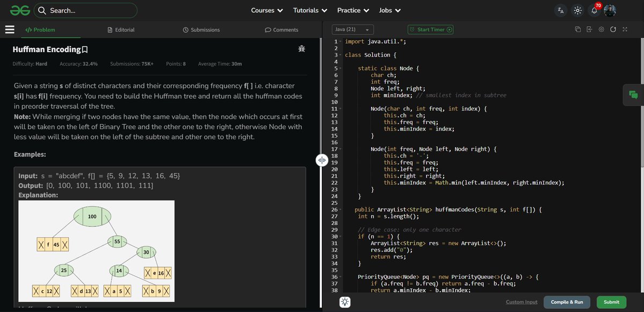Click the panel splitter handle icon
644x312 pixels.
[322, 160]
